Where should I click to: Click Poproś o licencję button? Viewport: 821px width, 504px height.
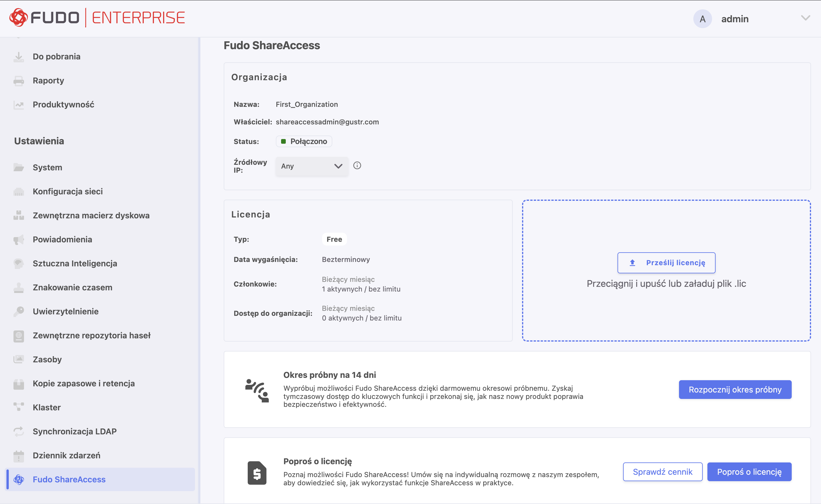pos(749,472)
